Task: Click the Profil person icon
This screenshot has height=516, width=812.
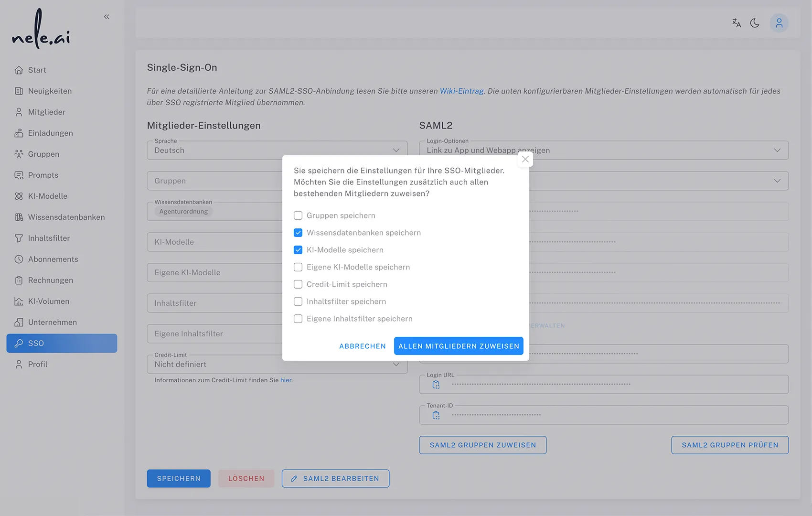Action: point(19,365)
